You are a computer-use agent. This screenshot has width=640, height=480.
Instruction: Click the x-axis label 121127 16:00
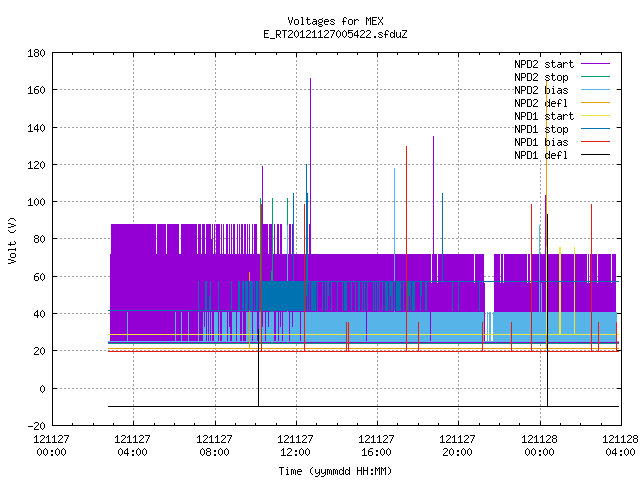[x=376, y=446]
